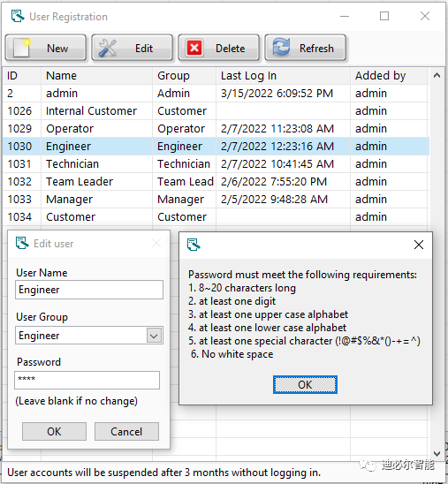Sort by the Last Log In column header

point(283,76)
